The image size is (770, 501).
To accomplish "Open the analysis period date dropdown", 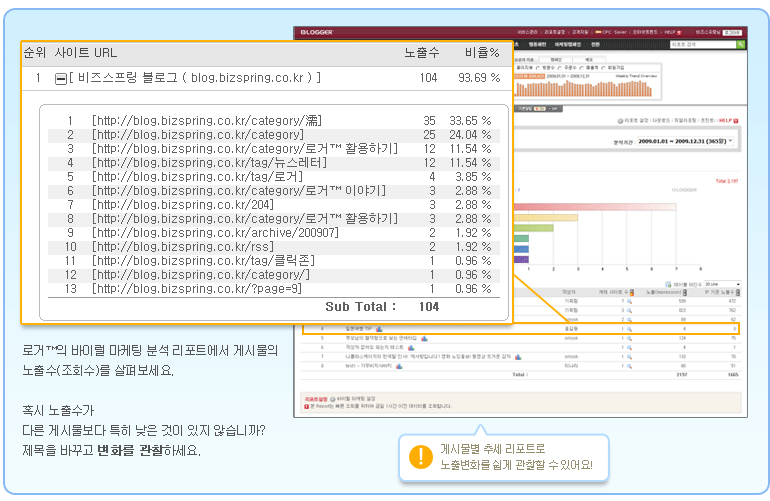I will 685,141.
